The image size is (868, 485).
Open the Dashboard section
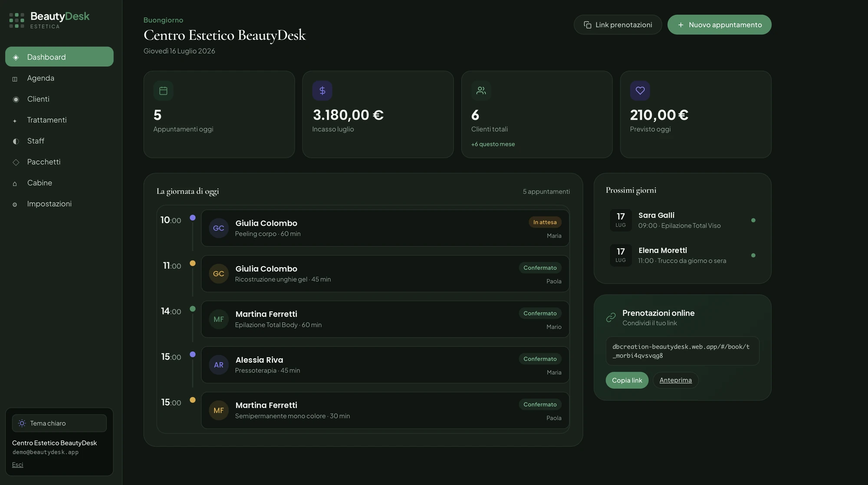pyautogui.click(x=59, y=57)
